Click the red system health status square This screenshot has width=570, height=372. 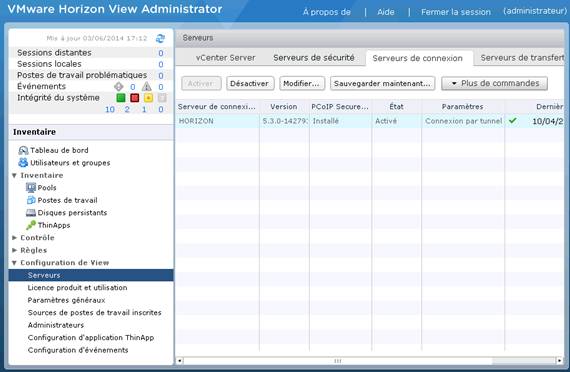point(135,98)
